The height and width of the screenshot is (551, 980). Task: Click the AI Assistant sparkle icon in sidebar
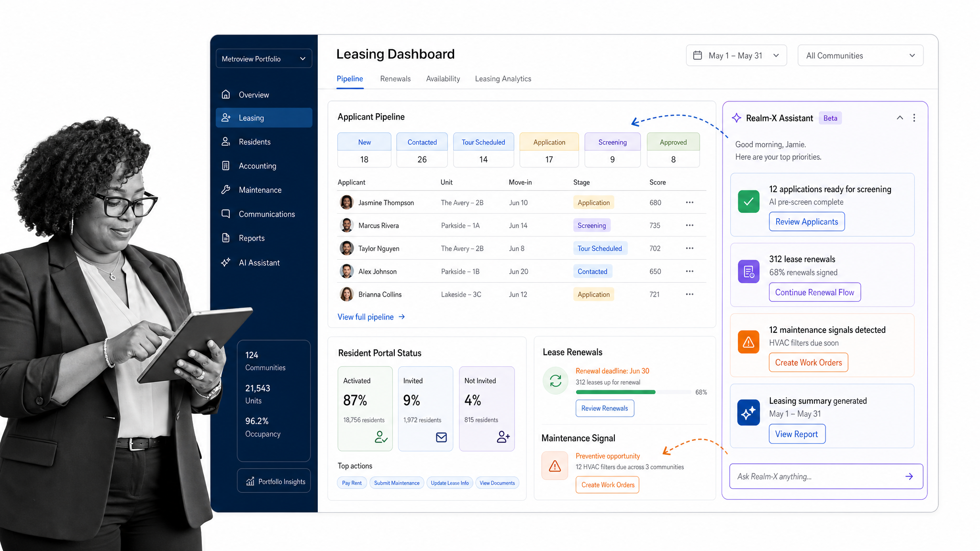click(x=226, y=262)
